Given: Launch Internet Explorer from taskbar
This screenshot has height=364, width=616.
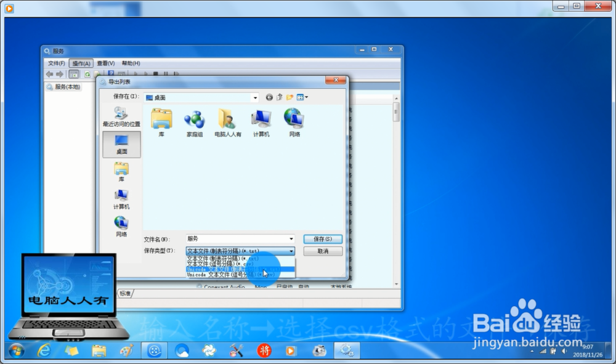Looking at the screenshot, I should [44, 350].
